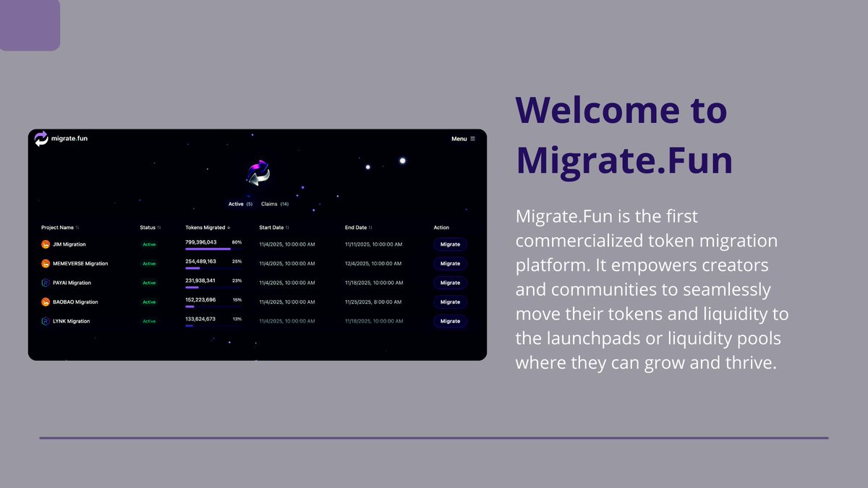Click the JIM Migration 80% progress bar

(213, 249)
